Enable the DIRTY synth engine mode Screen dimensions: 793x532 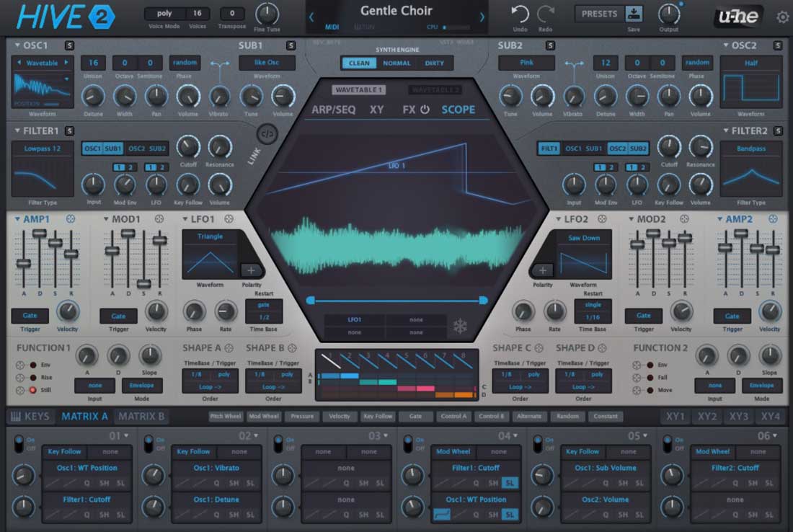tap(434, 63)
